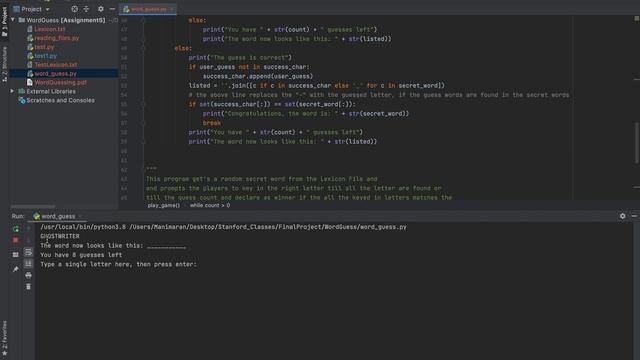The width and height of the screenshot is (640, 360).
Task: Stop the running word_guess process
Action: (x=16, y=240)
